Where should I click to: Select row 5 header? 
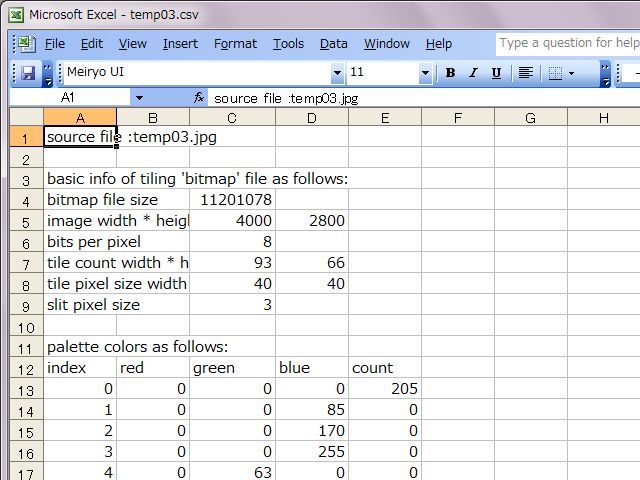(x=26, y=222)
